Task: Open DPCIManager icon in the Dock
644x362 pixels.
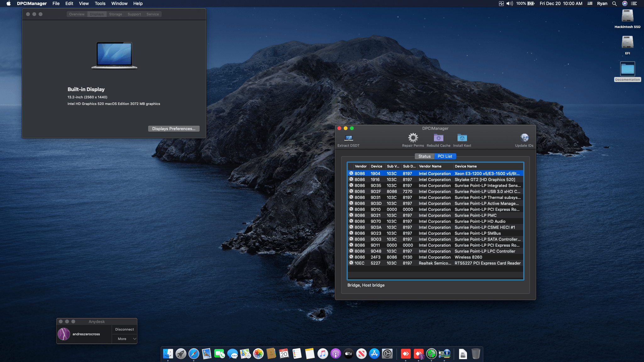Action: 444,354
